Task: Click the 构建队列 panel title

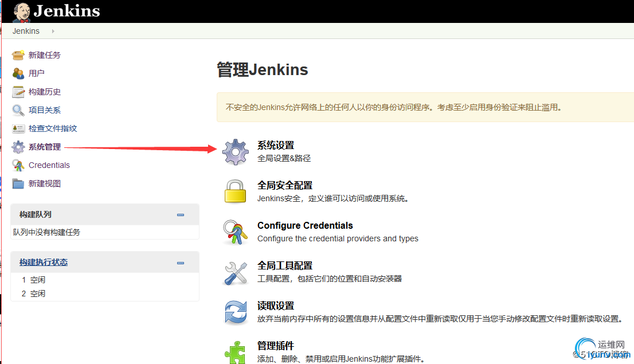Action: (36, 214)
